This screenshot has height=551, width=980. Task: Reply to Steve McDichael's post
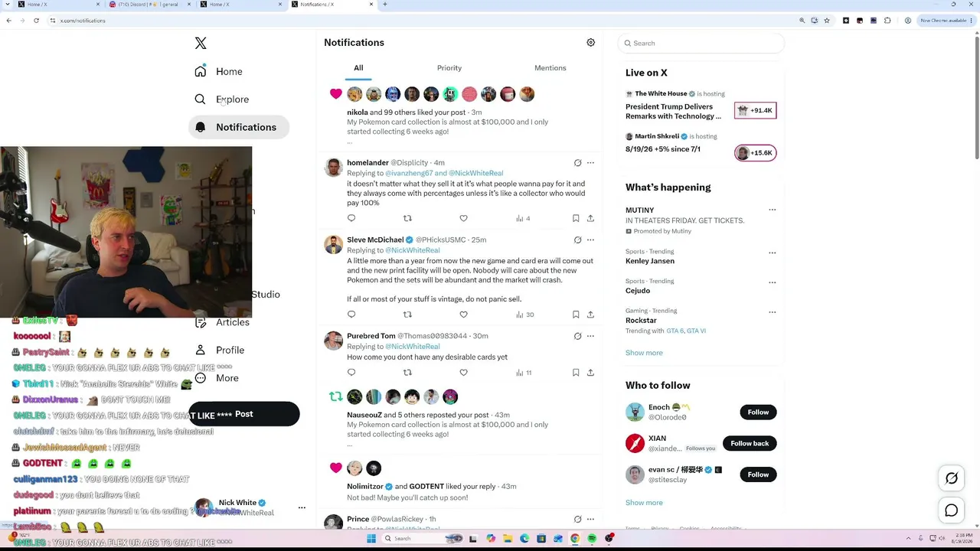coord(351,315)
